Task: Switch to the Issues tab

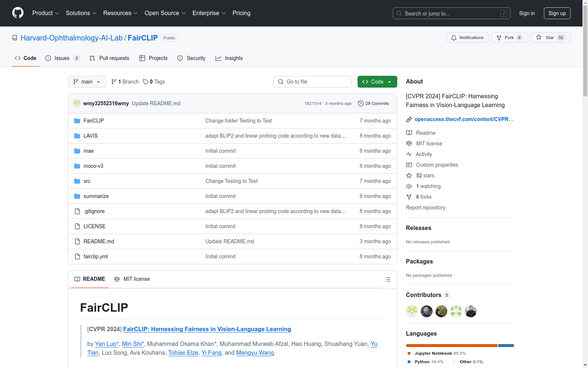Action: (62, 58)
